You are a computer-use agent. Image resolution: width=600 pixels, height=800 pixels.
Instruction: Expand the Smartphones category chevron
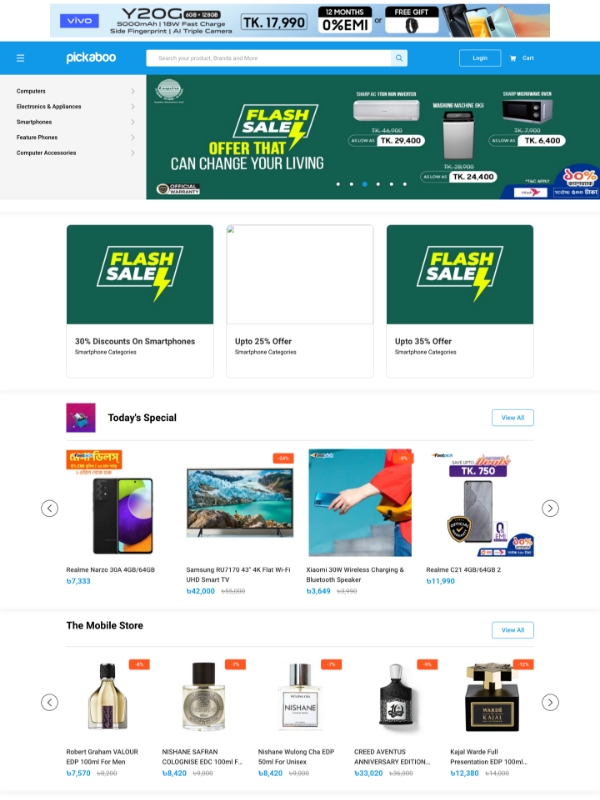tap(133, 122)
